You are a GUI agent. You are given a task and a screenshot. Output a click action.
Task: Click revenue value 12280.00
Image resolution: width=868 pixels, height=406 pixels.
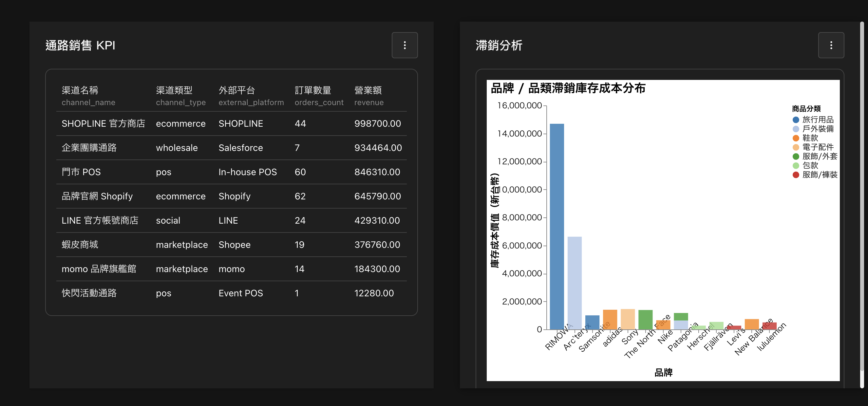(x=374, y=293)
